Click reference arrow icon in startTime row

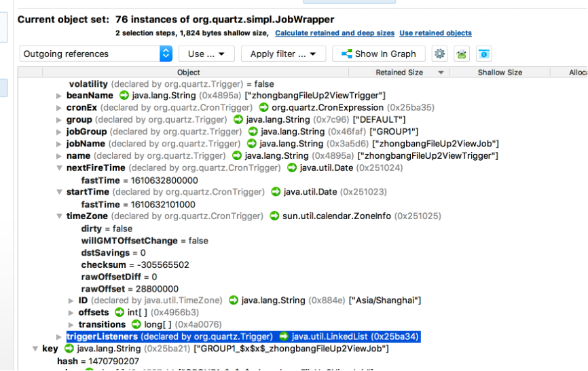coord(276,192)
